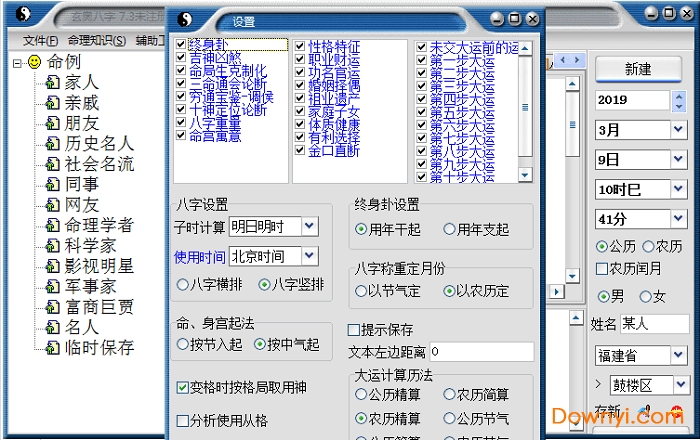Click the yin-yang icon in Settings title bar
This screenshot has width=700, height=440.
[184, 19]
